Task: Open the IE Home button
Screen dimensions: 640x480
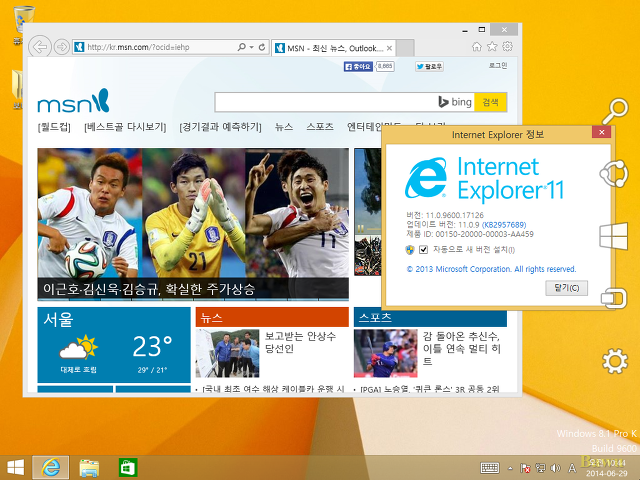Action: (x=477, y=47)
